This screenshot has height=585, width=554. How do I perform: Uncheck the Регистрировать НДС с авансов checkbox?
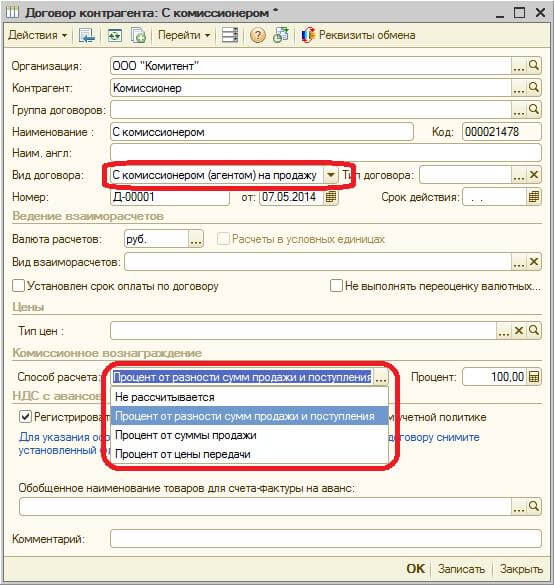pos(25,416)
